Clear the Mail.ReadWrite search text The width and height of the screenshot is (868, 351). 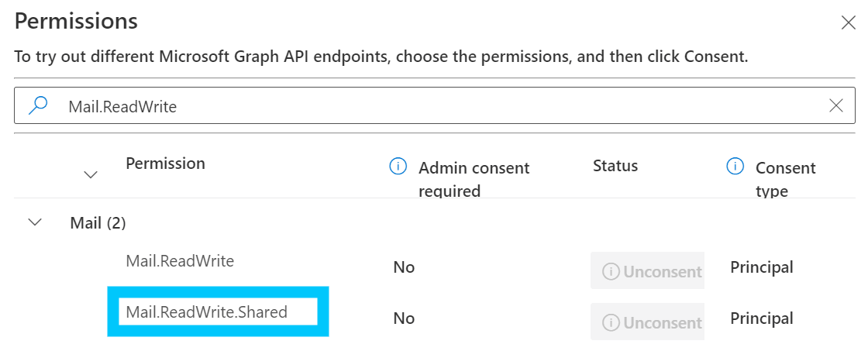[836, 106]
